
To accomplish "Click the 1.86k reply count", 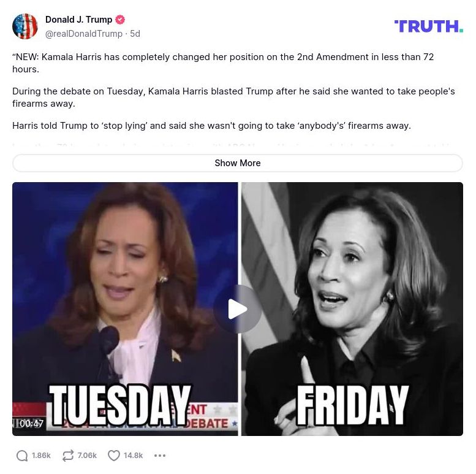I will tap(41, 456).
